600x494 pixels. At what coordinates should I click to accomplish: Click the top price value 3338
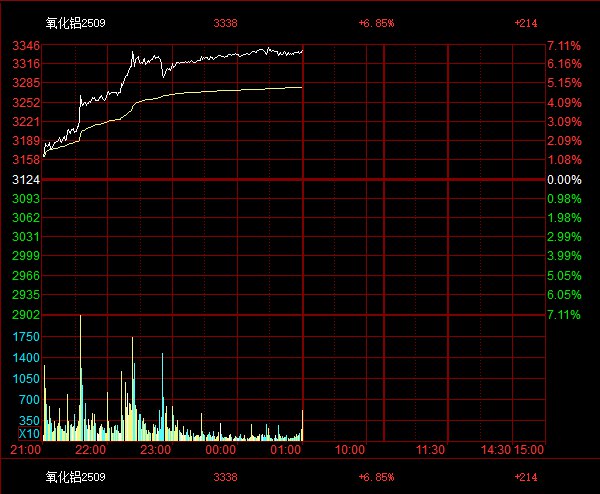click(225, 23)
